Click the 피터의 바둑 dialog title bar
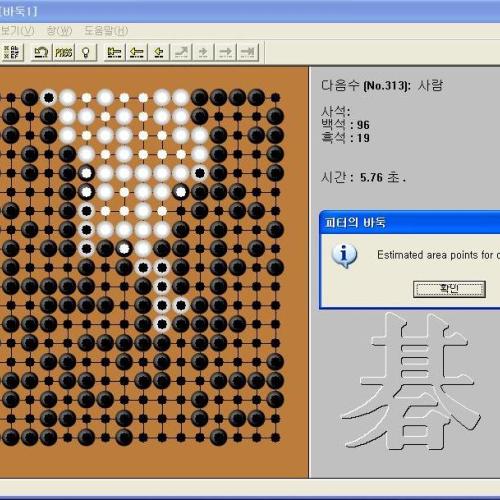The height and width of the screenshot is (500, 500). point(410,222)
